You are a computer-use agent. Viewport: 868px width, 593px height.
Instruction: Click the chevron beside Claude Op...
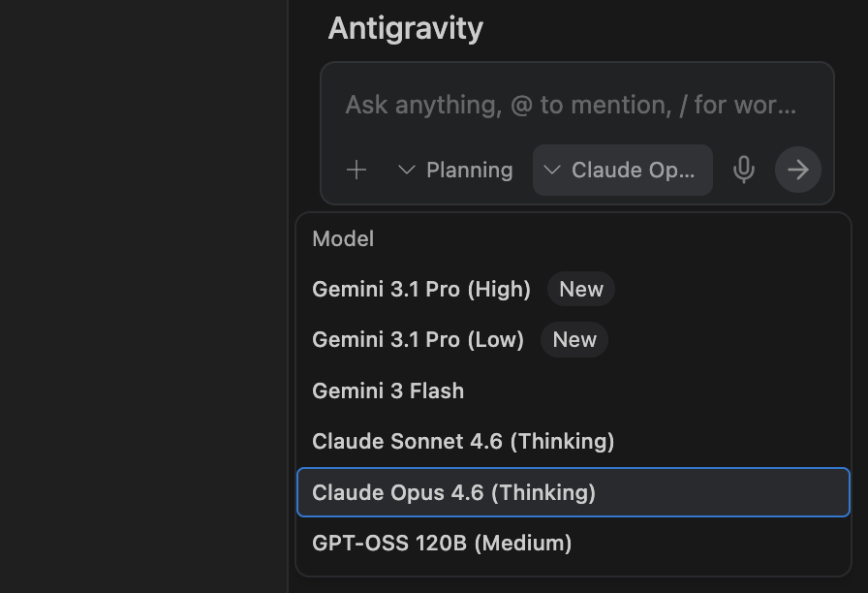click(x=552, y=171)
